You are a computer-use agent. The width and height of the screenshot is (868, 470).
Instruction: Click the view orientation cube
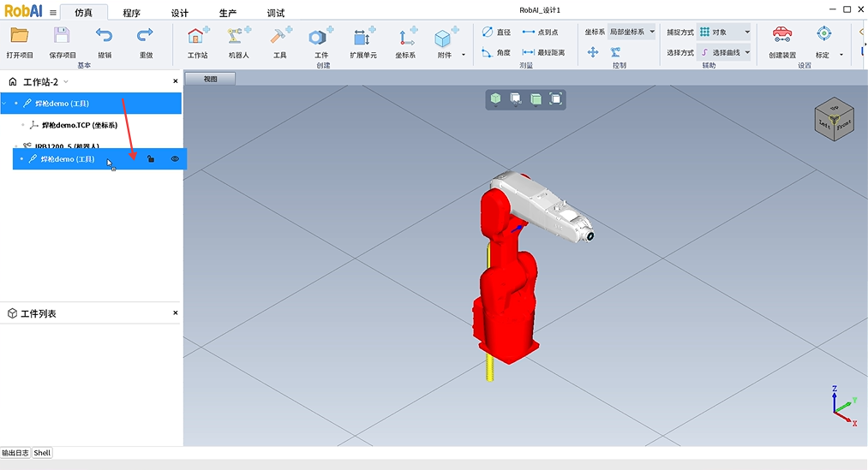(x=835, y=119)
